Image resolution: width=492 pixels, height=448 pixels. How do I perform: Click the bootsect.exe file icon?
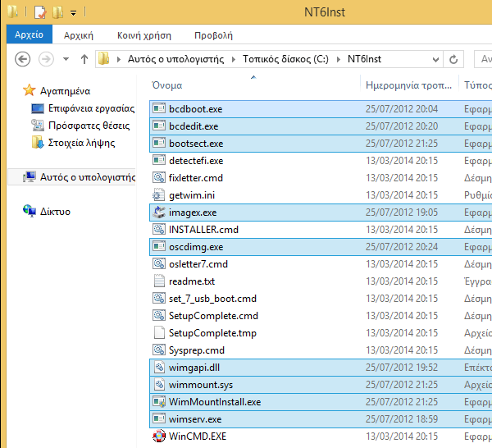159,143
